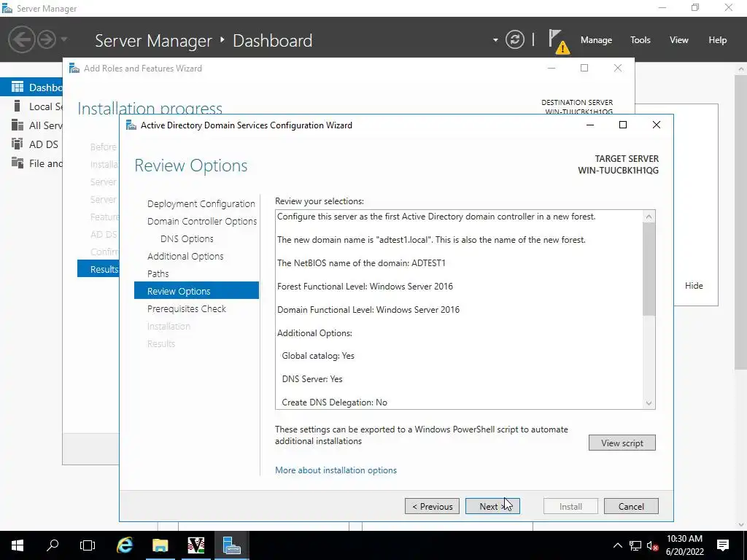The width and height of the screenshot is (747, 560).
Task: Open the V-logo app on taskbar
Action: [x=196, y=545]
